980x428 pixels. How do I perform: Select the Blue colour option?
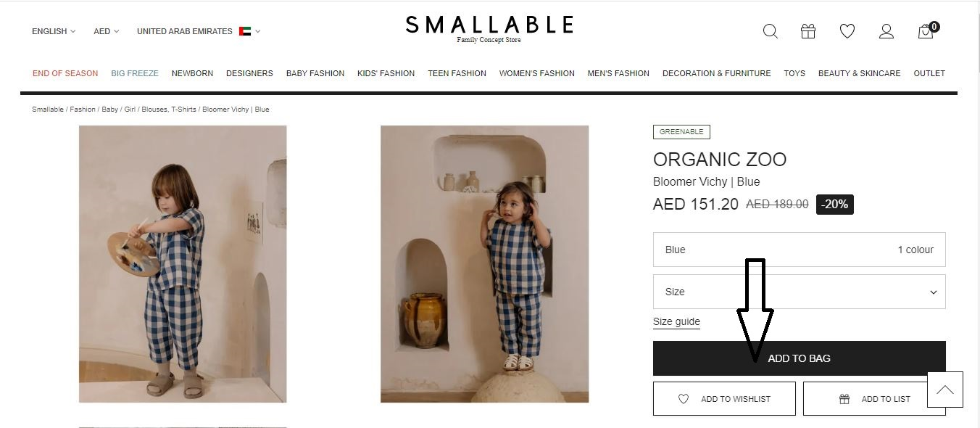click(799, 250)
